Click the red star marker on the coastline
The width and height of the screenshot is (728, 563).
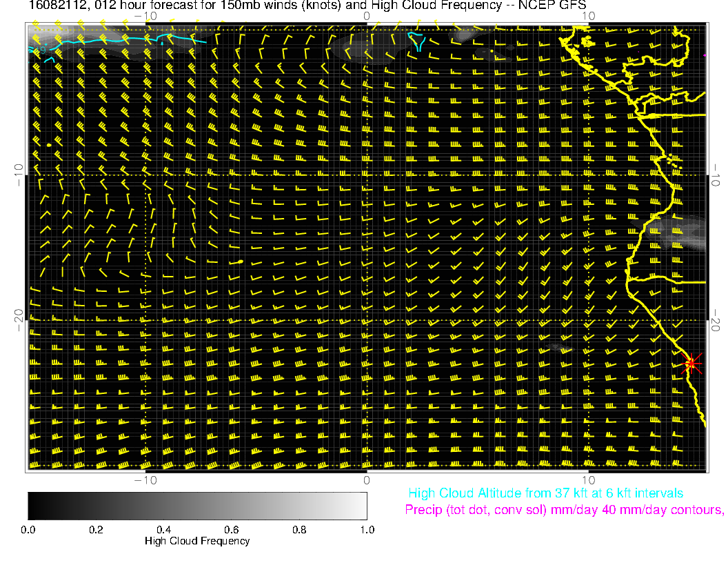(x=691, y=362)
